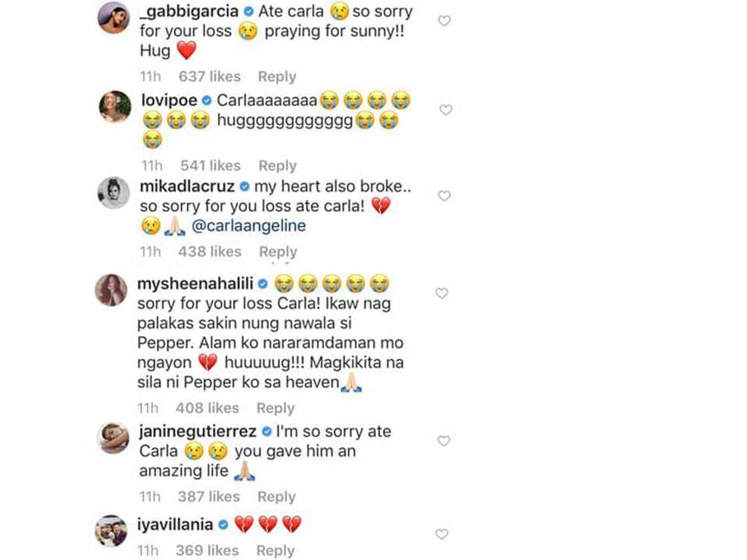Open lovipoe's profile via username

pyautogui.click(x=167, y=99)
